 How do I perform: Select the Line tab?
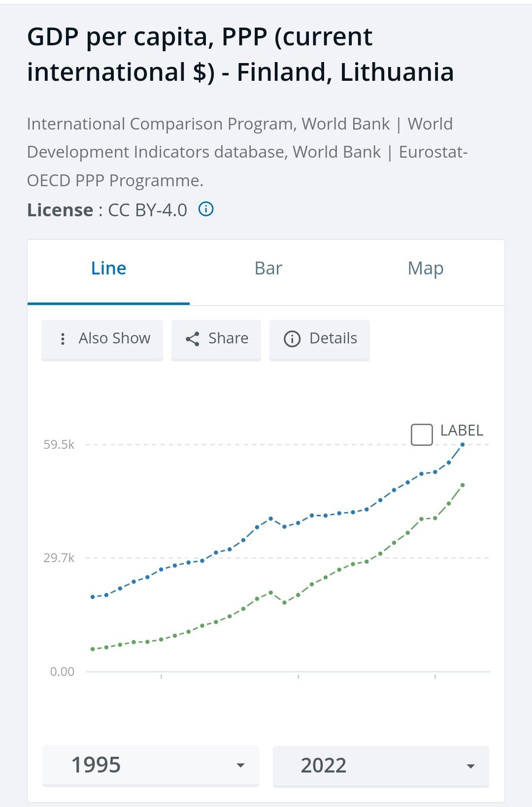(x=108, y=269)
